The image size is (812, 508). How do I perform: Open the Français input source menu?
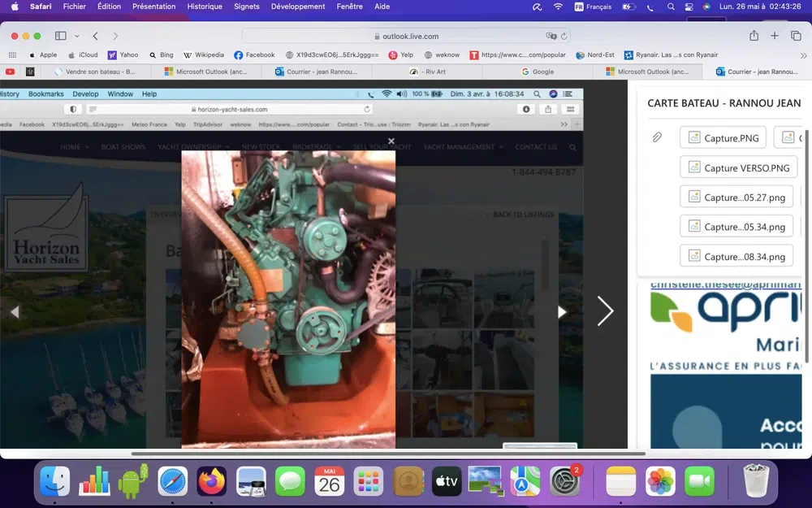[593, 7]
